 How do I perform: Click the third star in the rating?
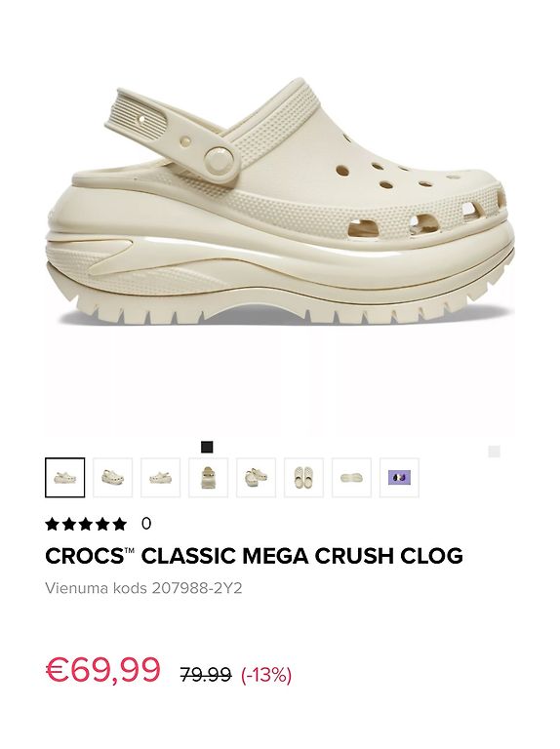pos(86,524)
